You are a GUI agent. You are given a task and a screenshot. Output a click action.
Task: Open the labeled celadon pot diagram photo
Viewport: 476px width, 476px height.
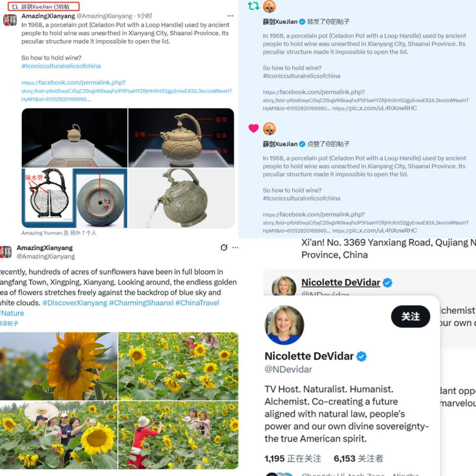181,138
